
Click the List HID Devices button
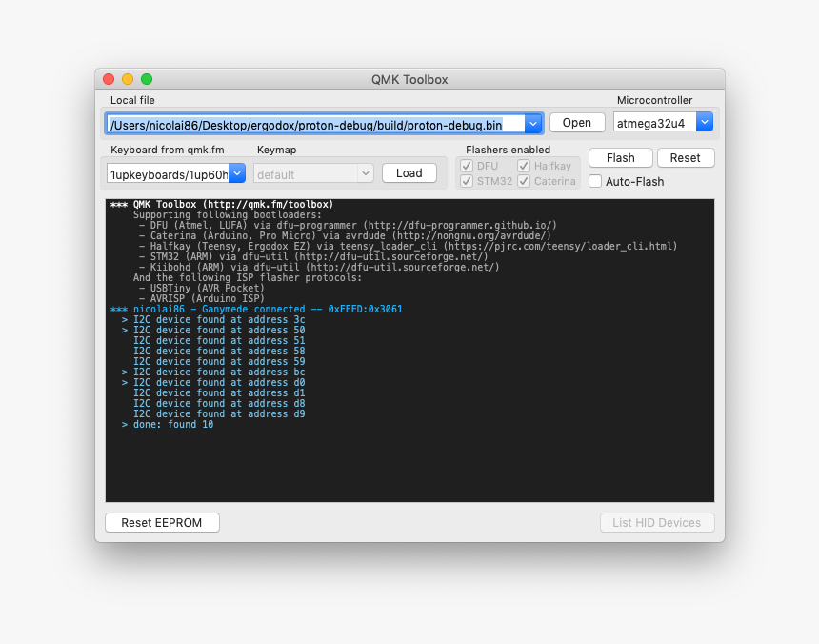(657, 522)
